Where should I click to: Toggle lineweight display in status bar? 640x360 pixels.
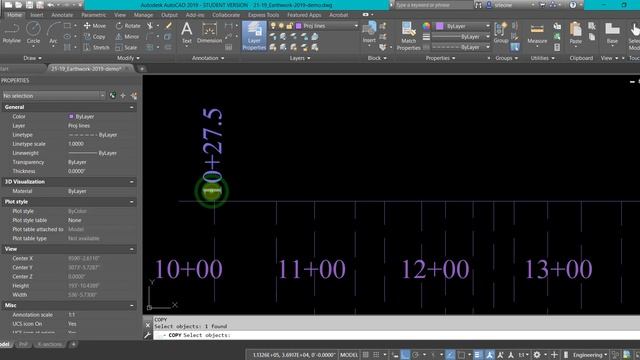click(x=477, y=355)
